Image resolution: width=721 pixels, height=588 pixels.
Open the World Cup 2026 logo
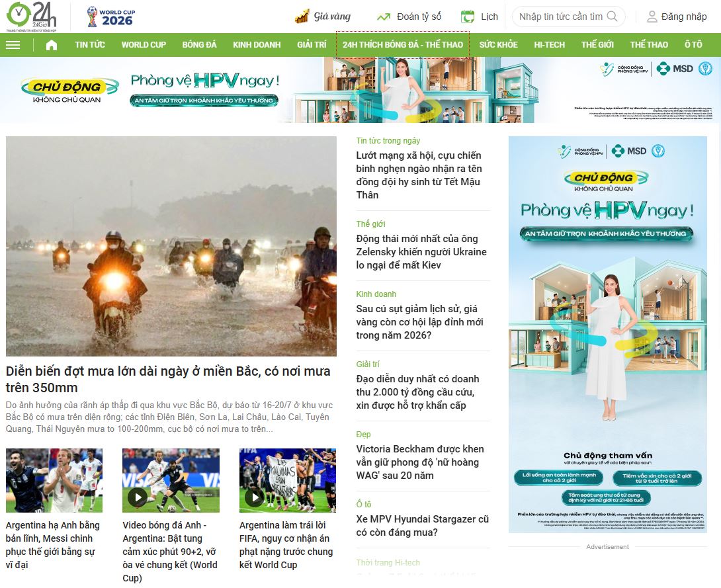point(111,17)
